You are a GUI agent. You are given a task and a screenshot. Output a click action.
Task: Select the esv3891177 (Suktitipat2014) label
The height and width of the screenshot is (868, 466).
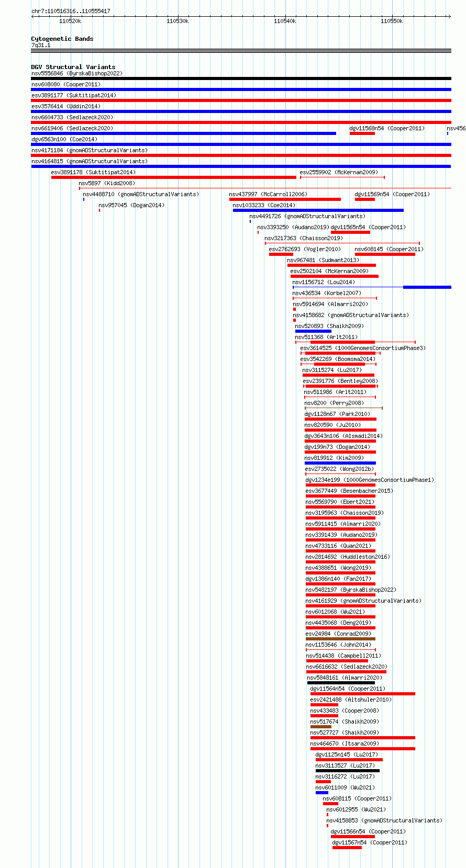coord(74,95)
